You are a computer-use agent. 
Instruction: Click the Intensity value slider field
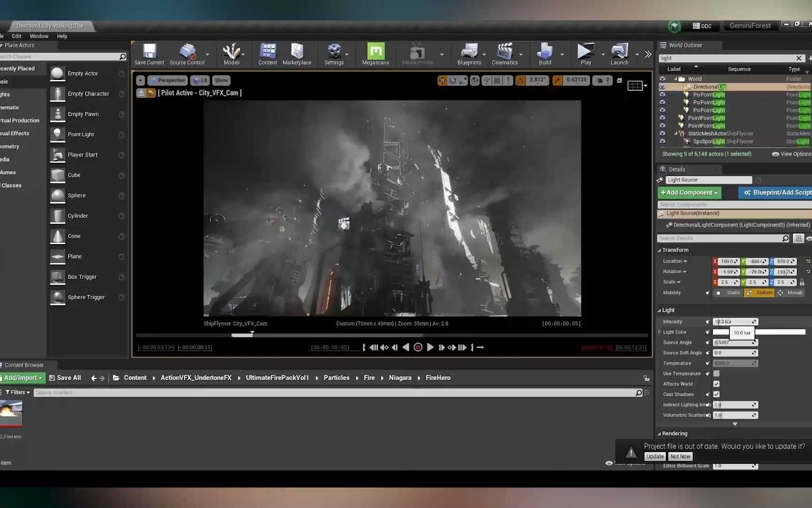pos(735,322)
